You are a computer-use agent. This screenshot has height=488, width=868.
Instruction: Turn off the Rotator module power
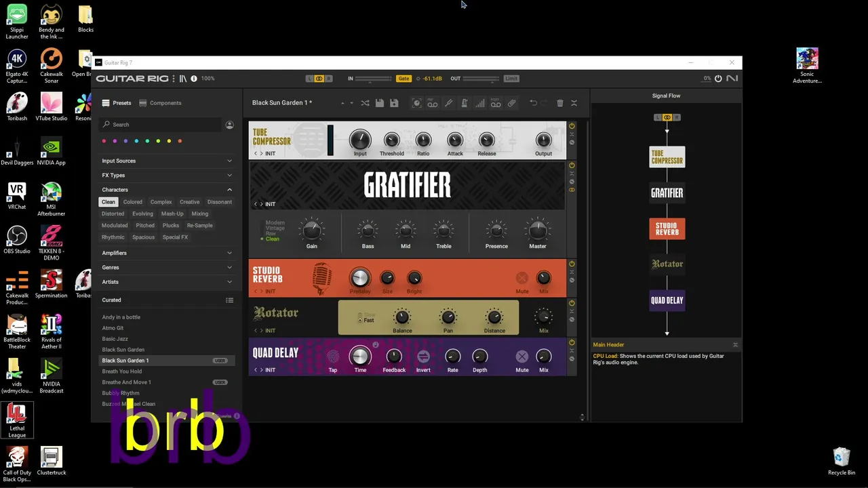coord(572,303)
